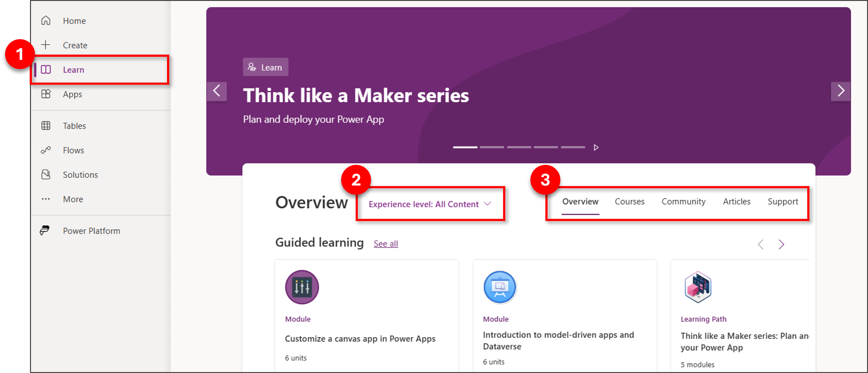Screen dimensions: 868x373
Task: Click the autoplay carousel button
Action: coord(595,147)
